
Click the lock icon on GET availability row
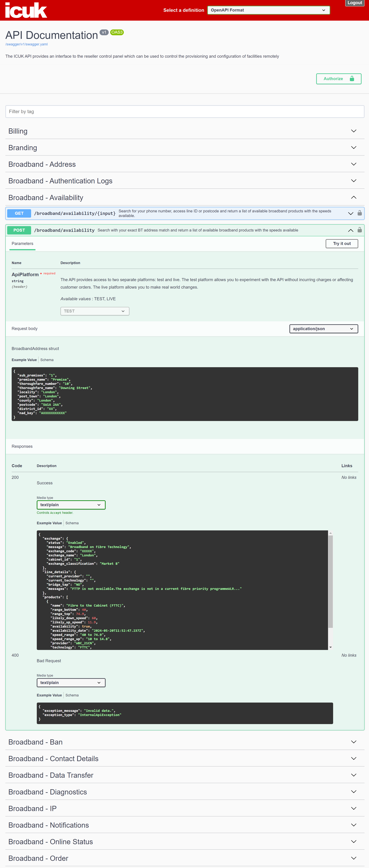[x=360, y=213]
